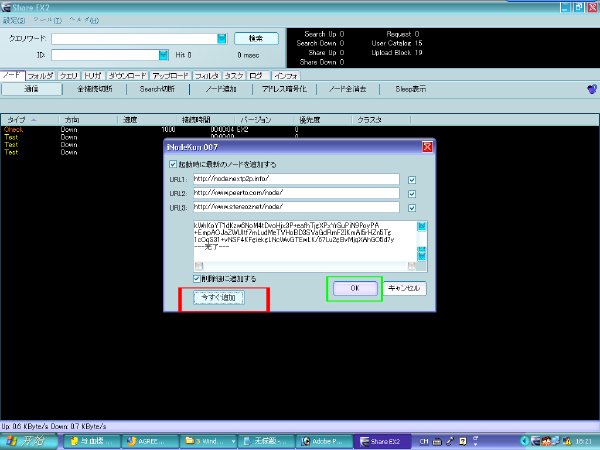Sort by the 優先度 column header
Viewport: 600px width, 450px height.
(x=322, y=120)
